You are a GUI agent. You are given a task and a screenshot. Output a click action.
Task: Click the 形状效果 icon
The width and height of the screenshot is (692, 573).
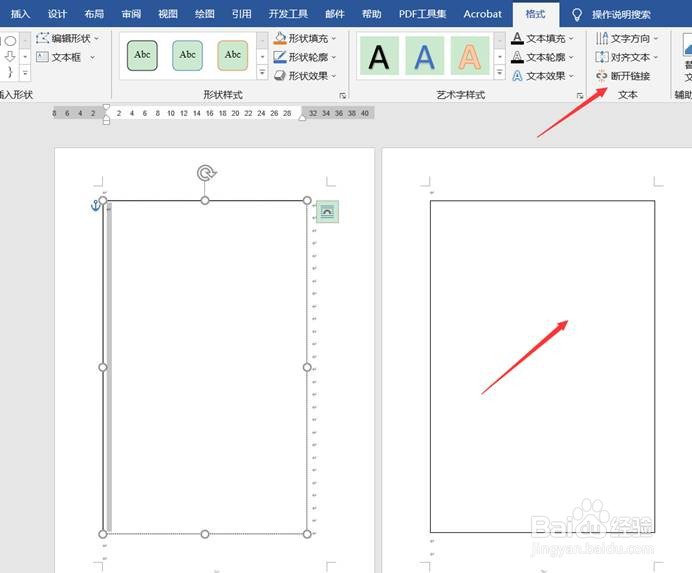tap(280, 75)
